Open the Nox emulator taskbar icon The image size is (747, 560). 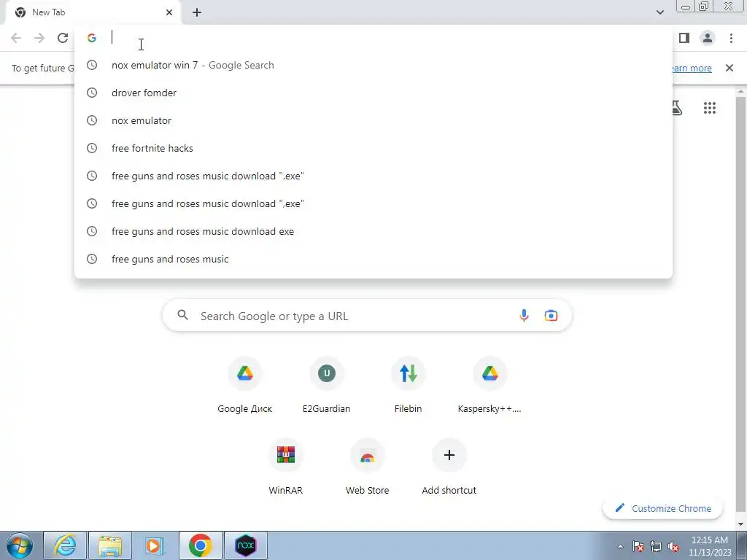(x=246, y=545)
